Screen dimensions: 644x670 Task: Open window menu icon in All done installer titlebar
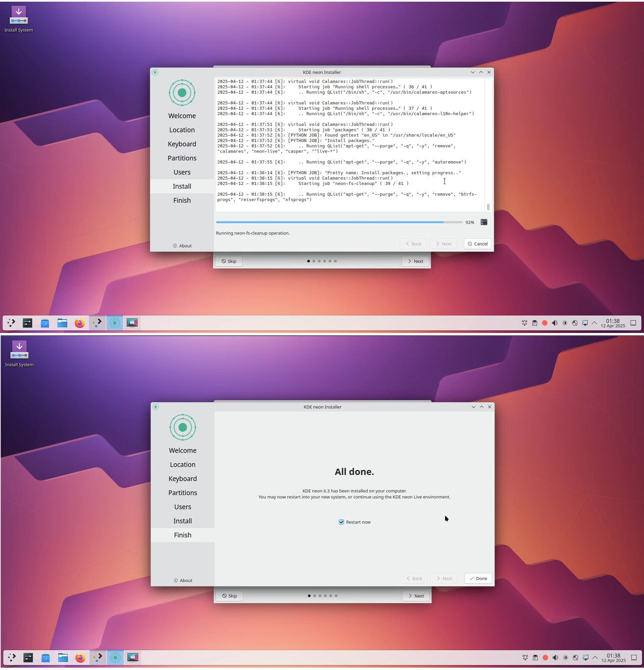pos(155,407)
